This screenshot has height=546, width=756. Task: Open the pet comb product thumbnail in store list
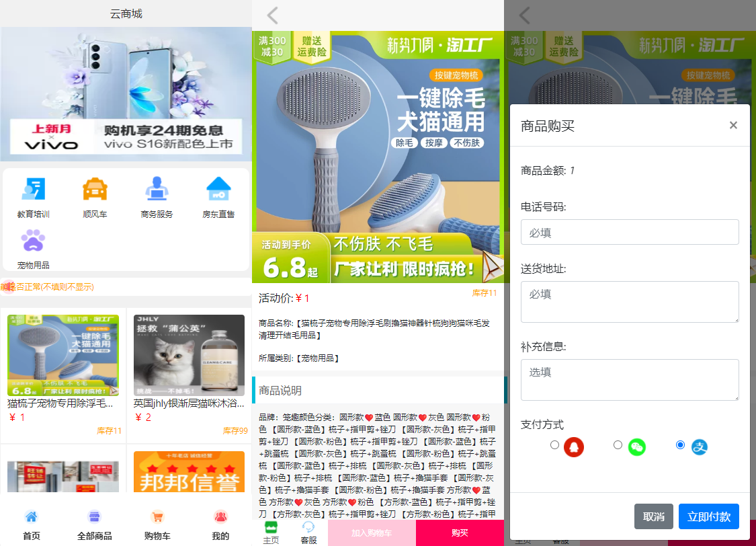click(63, 356)
